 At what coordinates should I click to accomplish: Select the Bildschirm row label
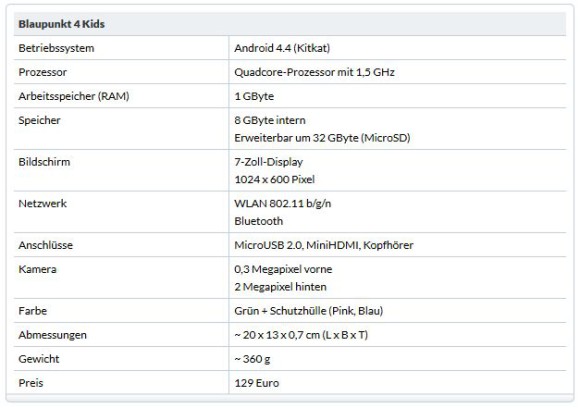[x=44, y=162]
